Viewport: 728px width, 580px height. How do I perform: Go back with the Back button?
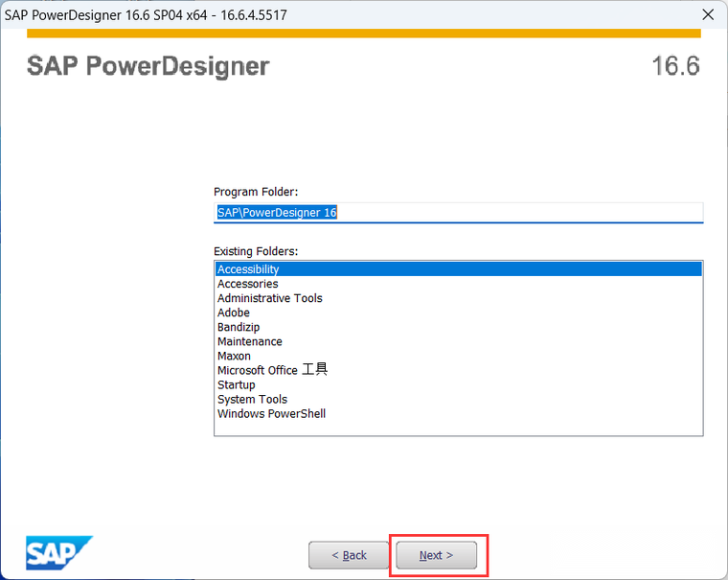click(349, 555)
